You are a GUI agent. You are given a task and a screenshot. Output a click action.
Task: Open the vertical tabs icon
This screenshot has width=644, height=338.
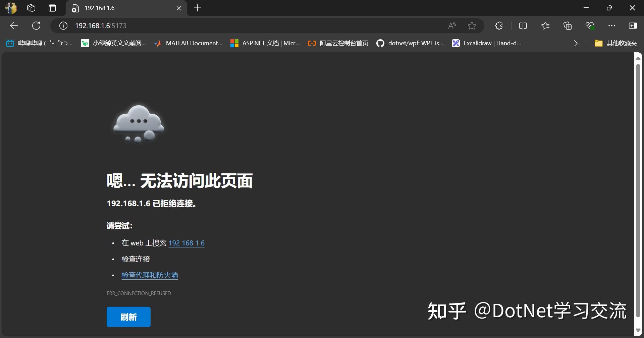[52, 8]
